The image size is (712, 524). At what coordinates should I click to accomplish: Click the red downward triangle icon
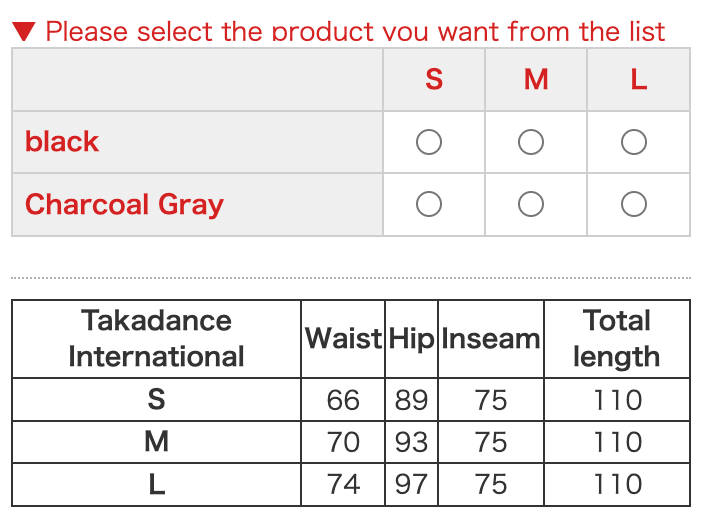click(x=25, y=31)
